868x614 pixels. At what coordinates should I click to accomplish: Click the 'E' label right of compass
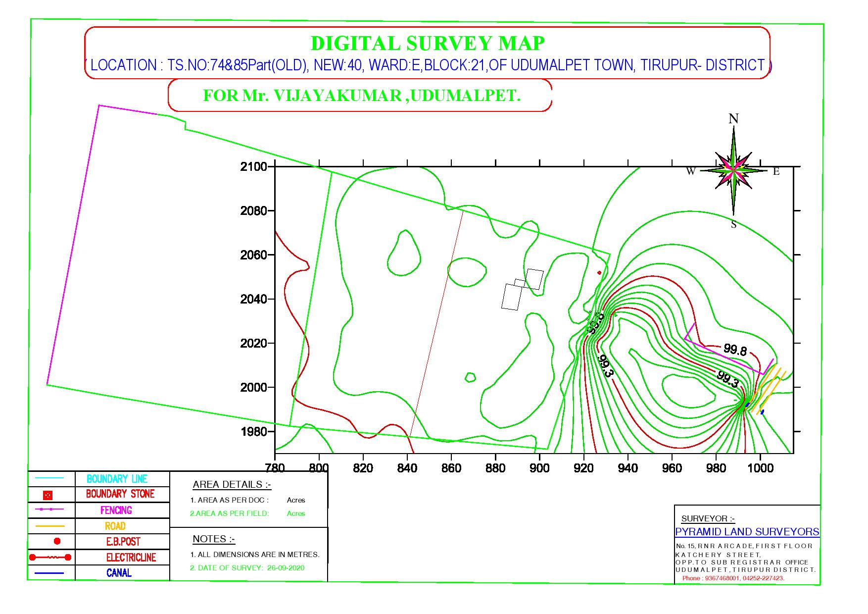776,172
